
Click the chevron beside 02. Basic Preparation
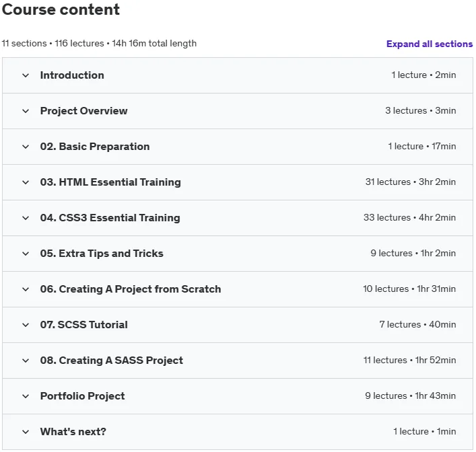click(x=26, y=147)
